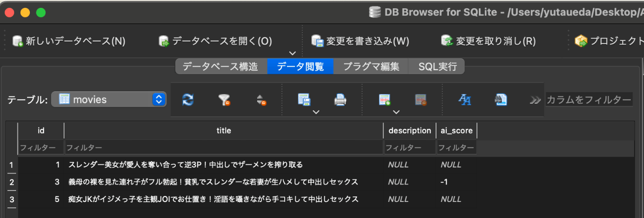
Task: Show more table toolbar items chevron
Action: point(535,100)
